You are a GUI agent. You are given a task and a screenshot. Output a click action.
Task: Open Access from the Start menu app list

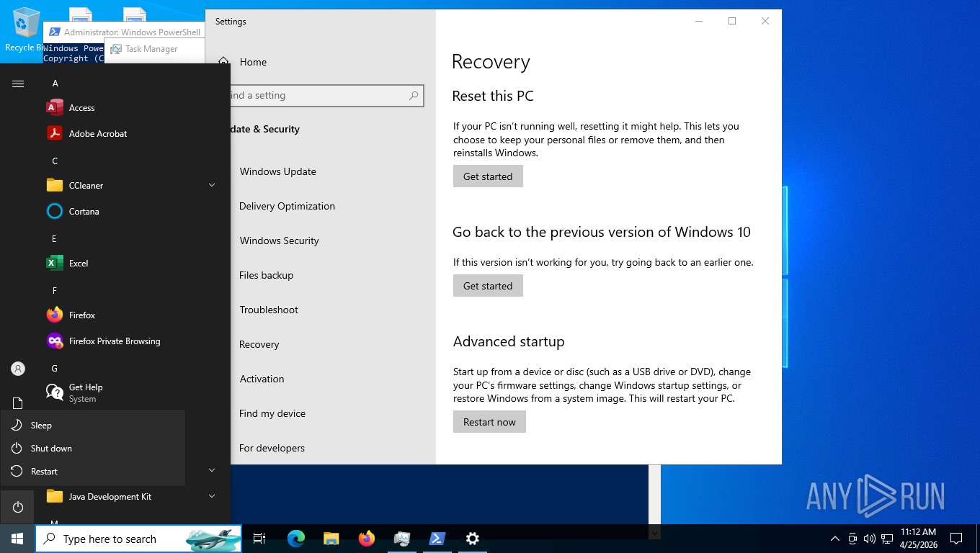tap(130, 108)
